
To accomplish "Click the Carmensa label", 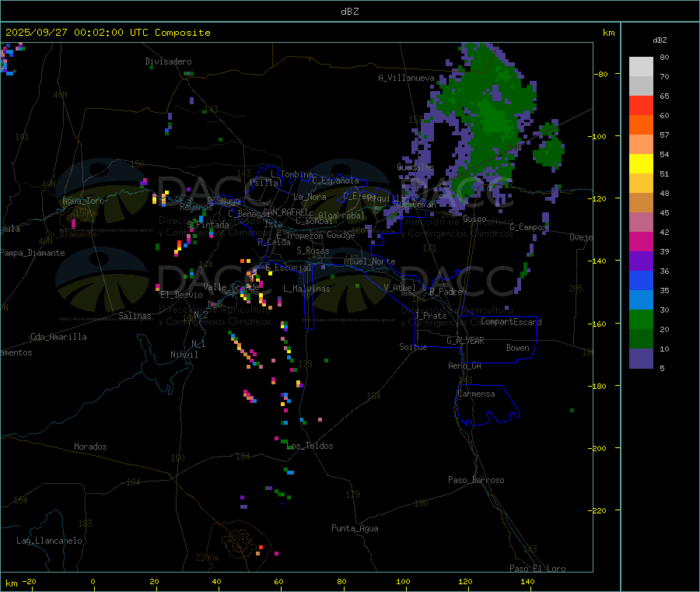I will pos(476,394).
